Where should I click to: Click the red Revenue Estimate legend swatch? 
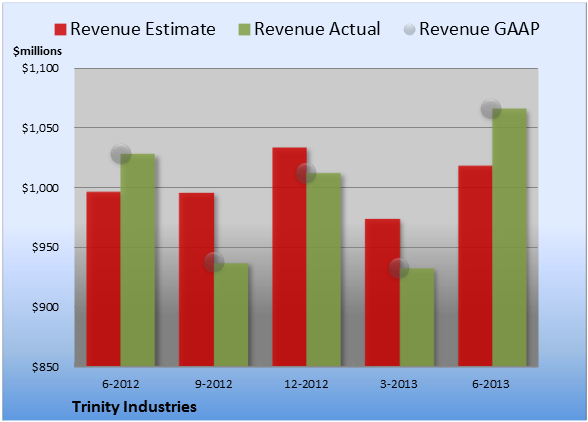coord(60,29)
